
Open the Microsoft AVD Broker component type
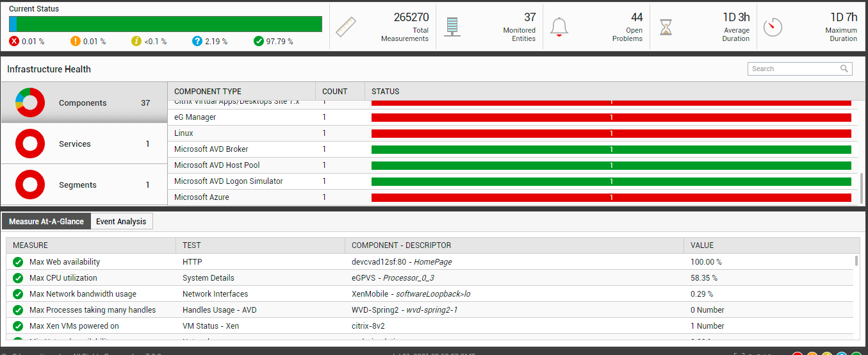(211, 149)
